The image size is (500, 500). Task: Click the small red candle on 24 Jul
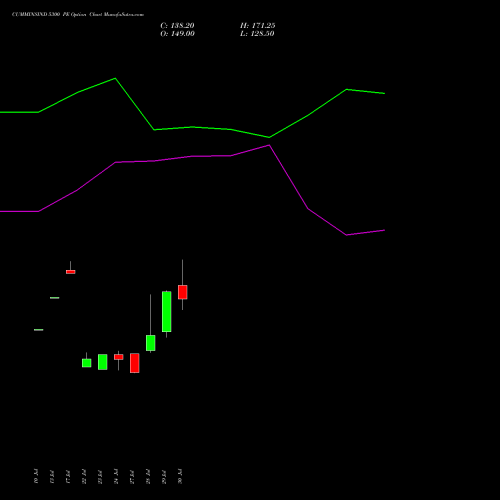[x=119, y=357]
